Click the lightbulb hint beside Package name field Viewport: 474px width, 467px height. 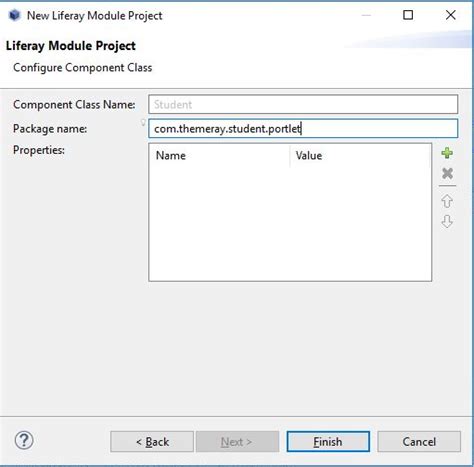[143, 123]
